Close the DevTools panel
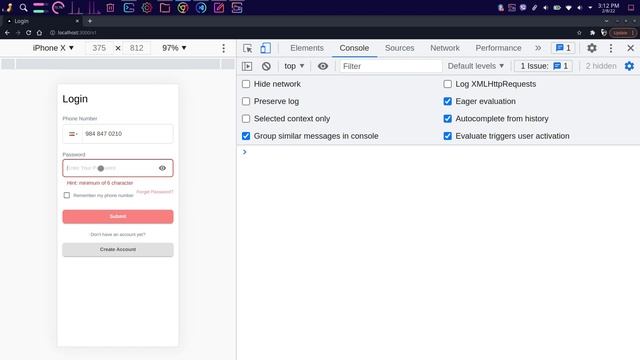Screen dimensions: 640x360 pos(630,48)
